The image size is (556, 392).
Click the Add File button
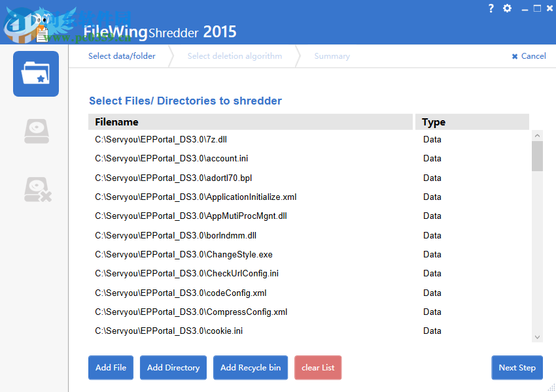click(x=110, y=367)
